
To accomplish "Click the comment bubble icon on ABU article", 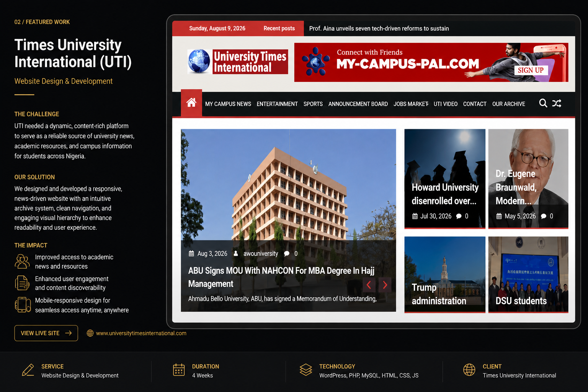I will (x=287, y=254).
